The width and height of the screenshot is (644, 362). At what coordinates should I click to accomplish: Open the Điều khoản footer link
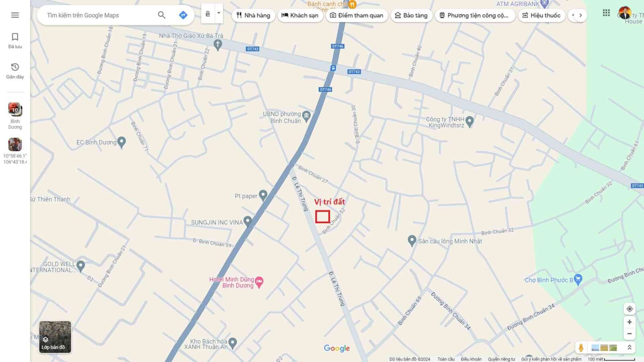click(471, 359)
